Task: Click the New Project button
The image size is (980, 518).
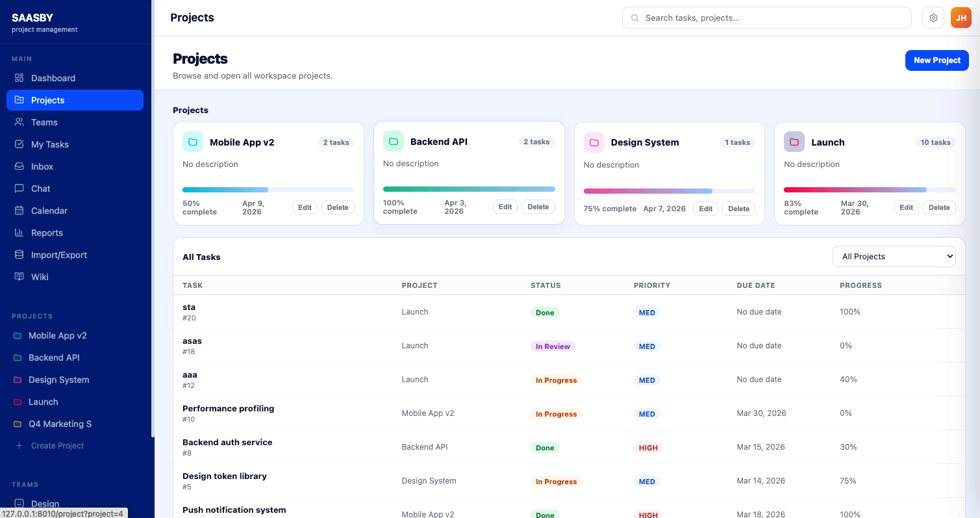Action: (936, 60)
